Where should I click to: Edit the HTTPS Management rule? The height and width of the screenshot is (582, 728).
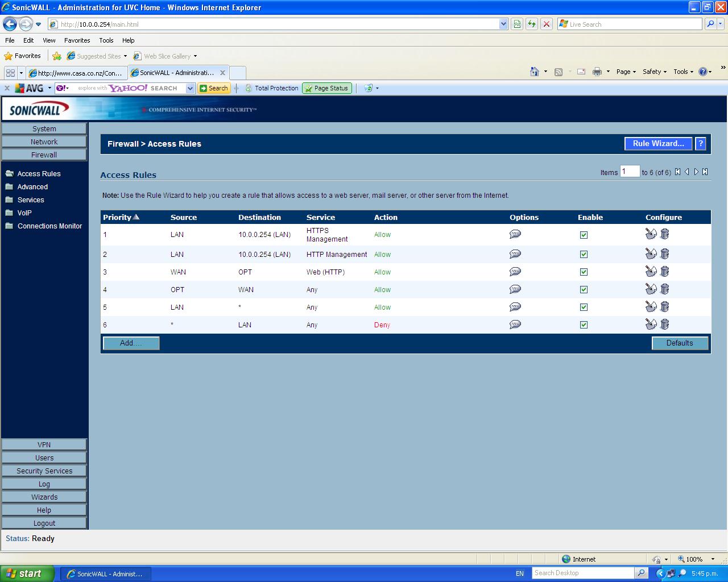tap(651, 234)
